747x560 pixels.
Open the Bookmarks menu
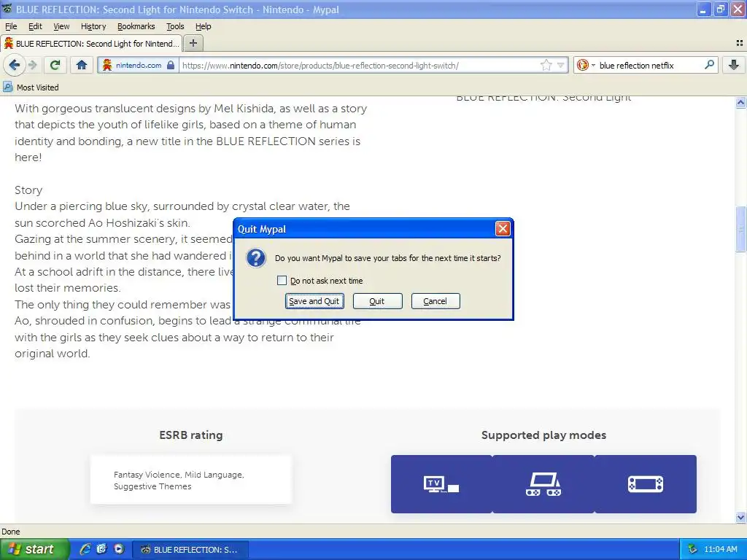tap(136, 26)
